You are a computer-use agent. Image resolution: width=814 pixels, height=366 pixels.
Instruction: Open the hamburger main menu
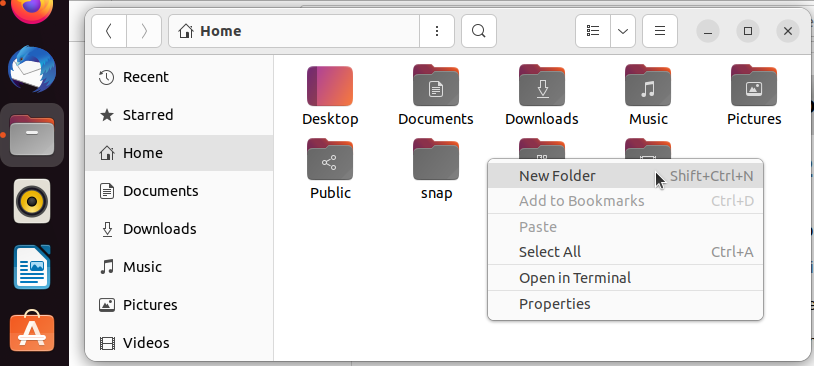659,31
